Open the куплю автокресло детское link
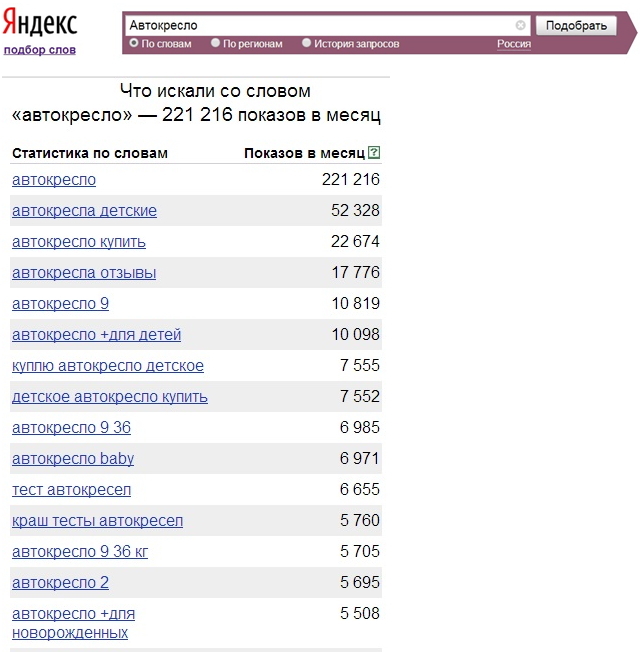This screenshot has height=652, width=643. click(108, 366)
